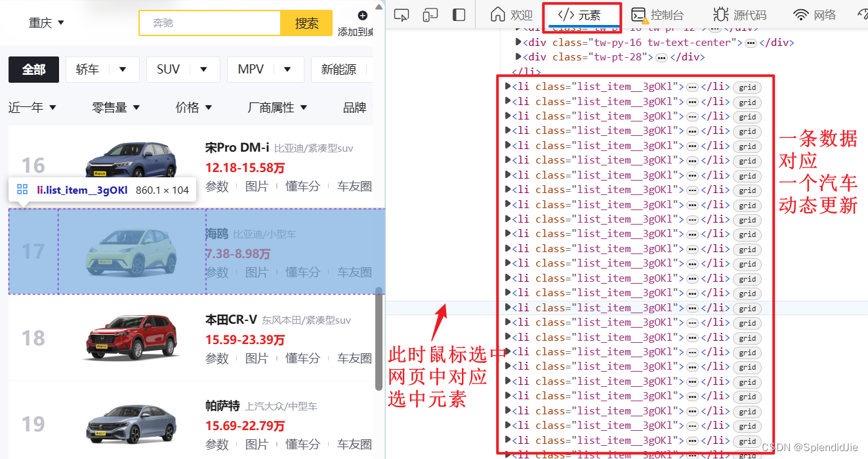Open 懂车分 for 帕萨特
The height and width of the screenshot is (459, 868).
pyautogui.click(x=302, y=445)
